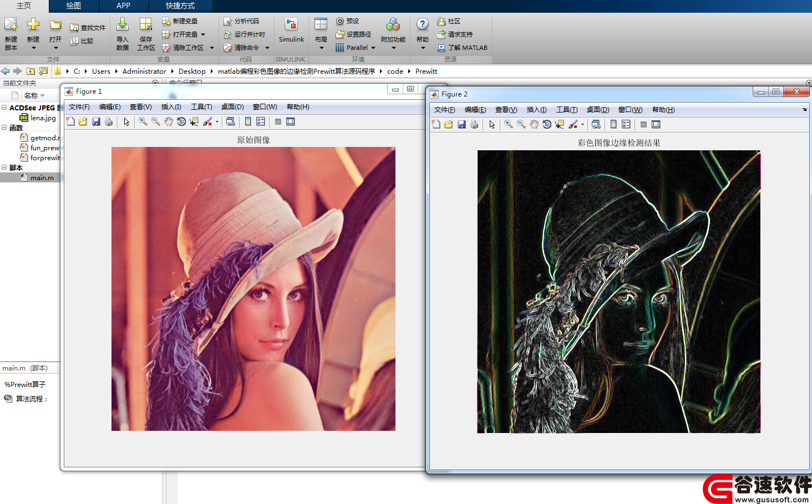The height and width of the screenshot is (504, 812).
Task: Switch to the APP ribbon tab
Action: tap(123, 6)
